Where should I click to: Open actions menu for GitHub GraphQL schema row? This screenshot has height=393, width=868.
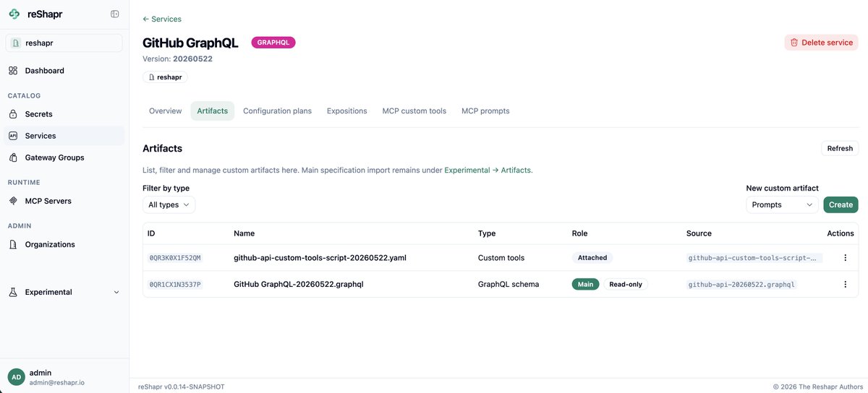point(845,285)
